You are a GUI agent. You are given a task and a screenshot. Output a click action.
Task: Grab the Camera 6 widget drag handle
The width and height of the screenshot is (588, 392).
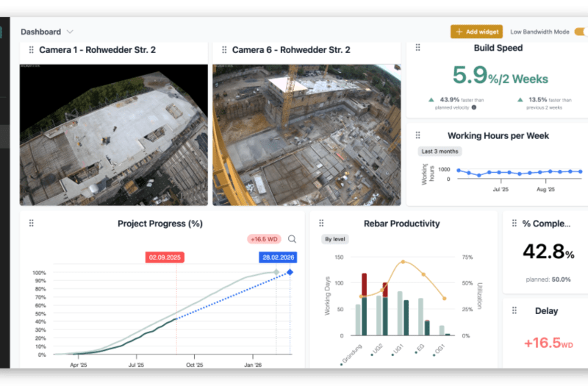(223, 50)
